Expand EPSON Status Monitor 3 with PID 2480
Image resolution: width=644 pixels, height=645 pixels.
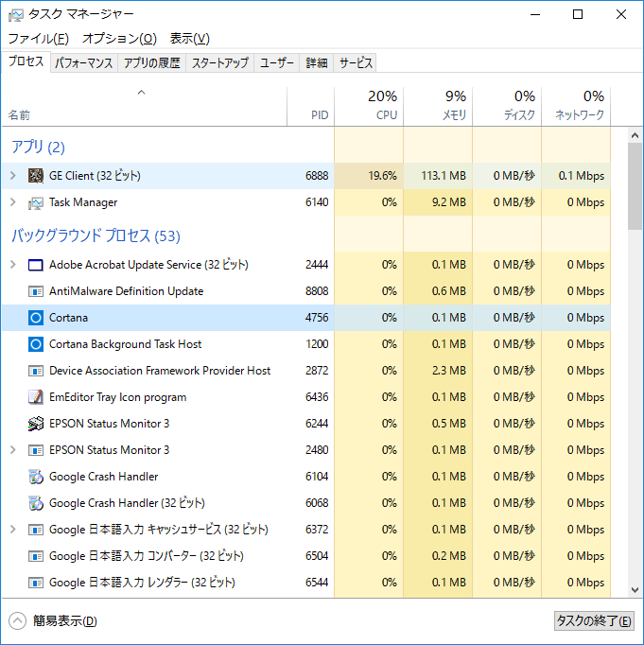point(13,450)
